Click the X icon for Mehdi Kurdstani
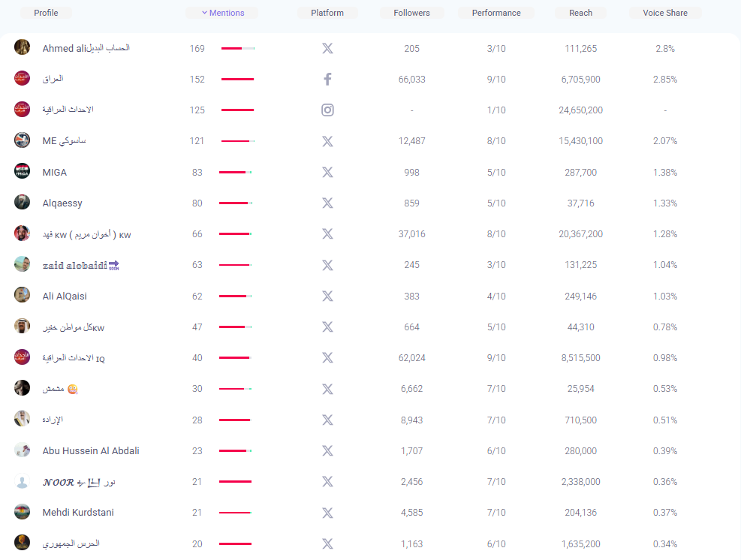This screenshot has height=560, width=741. [327, 513]
